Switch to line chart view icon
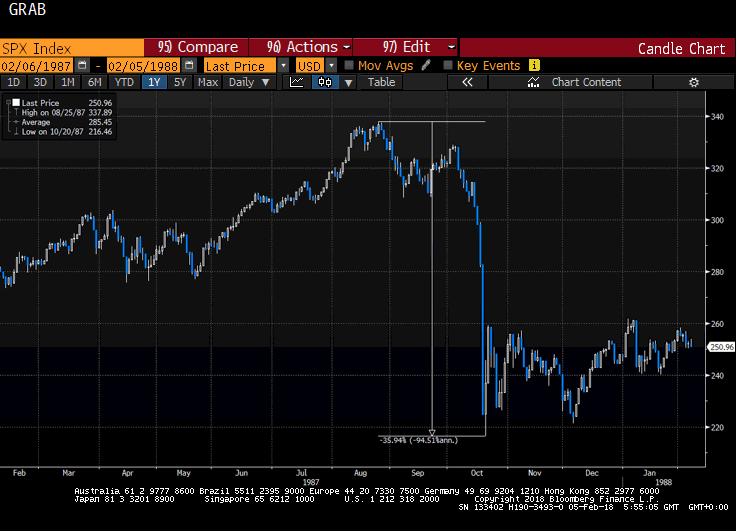736x531 pixels. 297,82
